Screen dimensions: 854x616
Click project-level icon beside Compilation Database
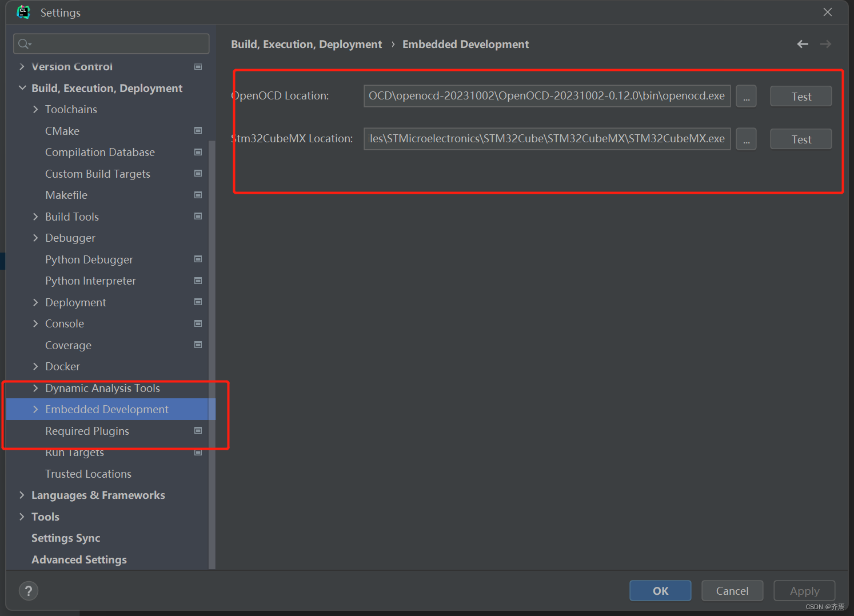[198, 152]
